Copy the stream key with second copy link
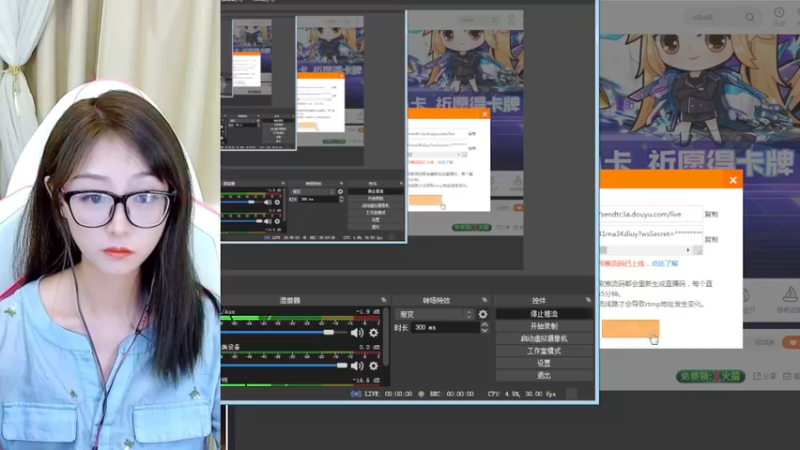The width and height of the screenshot is (800, 450). tap(711, 239)
